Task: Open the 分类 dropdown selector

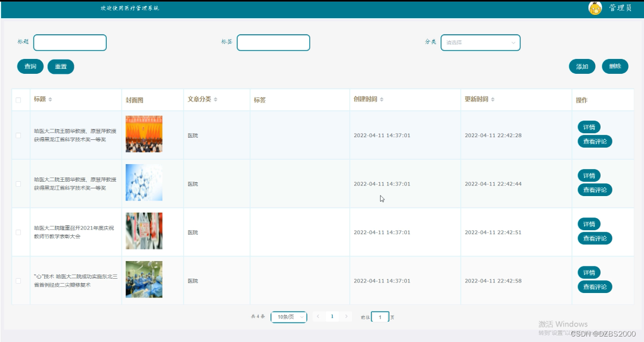Action: pyautogui.click(x=481, y=42)
